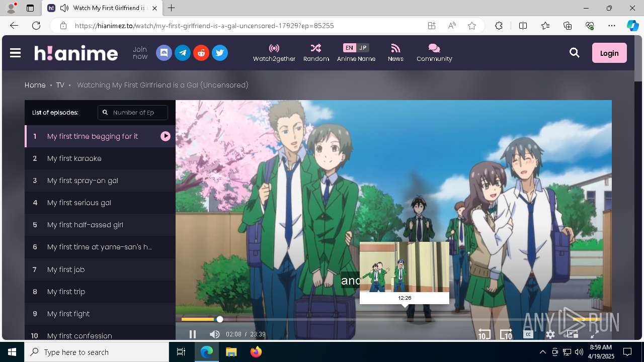The height and width of the screenshot is (362, 644).
Task: Open the Twitter profile icon
Action: 220,53
